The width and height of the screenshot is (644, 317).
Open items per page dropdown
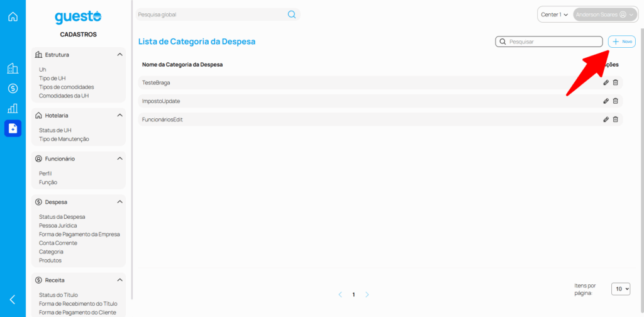coord(621,289)
